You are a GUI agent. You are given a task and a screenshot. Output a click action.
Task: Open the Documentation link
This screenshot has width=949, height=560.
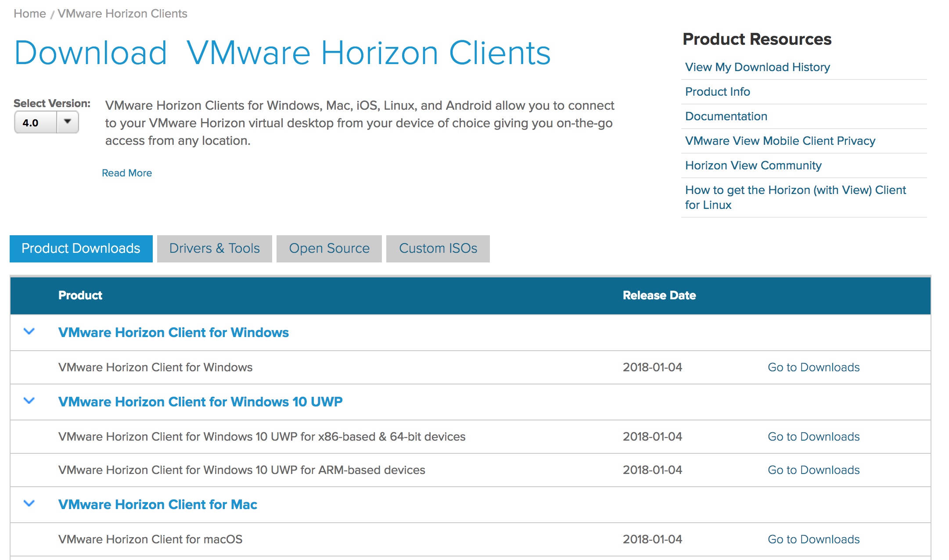(726, 116)
